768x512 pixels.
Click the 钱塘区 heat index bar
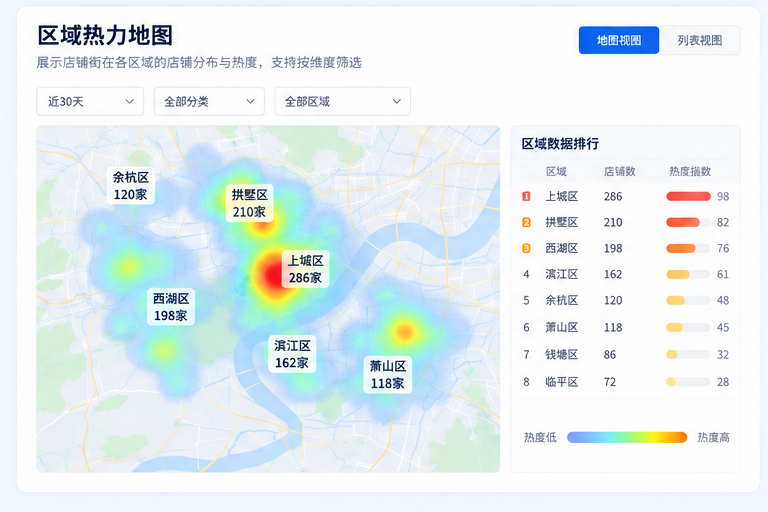click(x=688, y=355)
